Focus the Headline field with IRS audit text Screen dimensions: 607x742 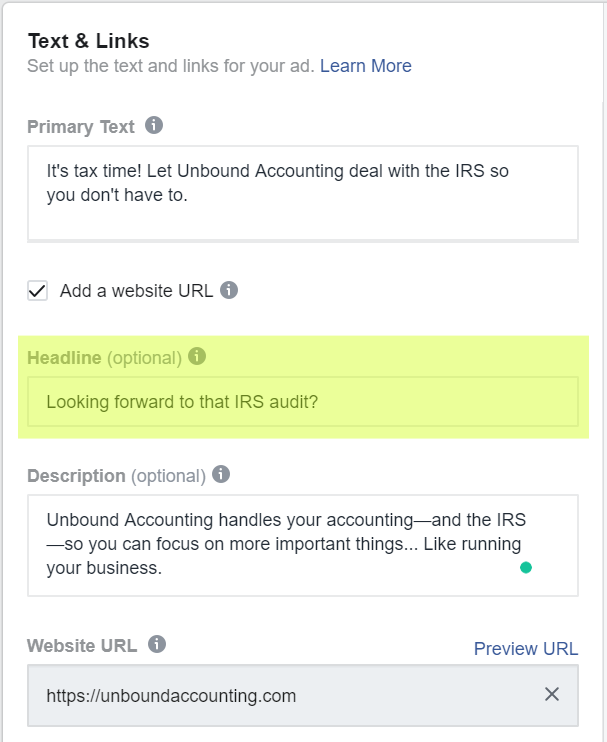pyautogui.click(x=303, y=401)
